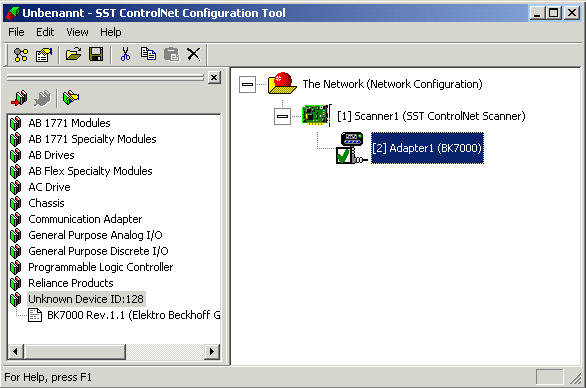Screen dimensions: 586x388
Task: Select AB Flex Specialty Modules category
Action: 90,171
